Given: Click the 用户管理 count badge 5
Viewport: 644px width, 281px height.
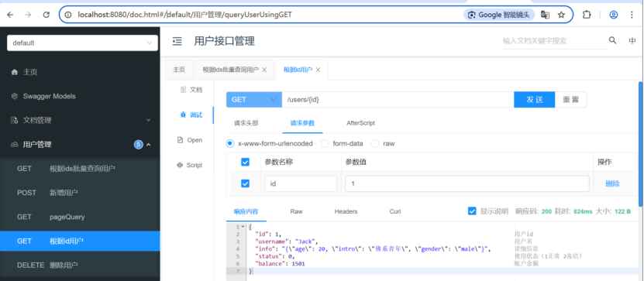Looking at the screenshot, I should point(139,145).
